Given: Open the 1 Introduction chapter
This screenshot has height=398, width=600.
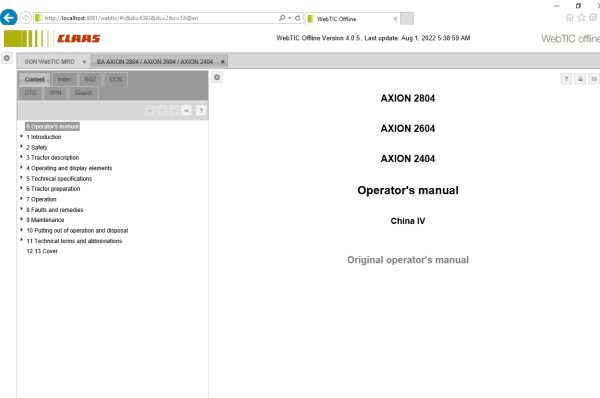Looking at the screenshot, I should 44,137.
